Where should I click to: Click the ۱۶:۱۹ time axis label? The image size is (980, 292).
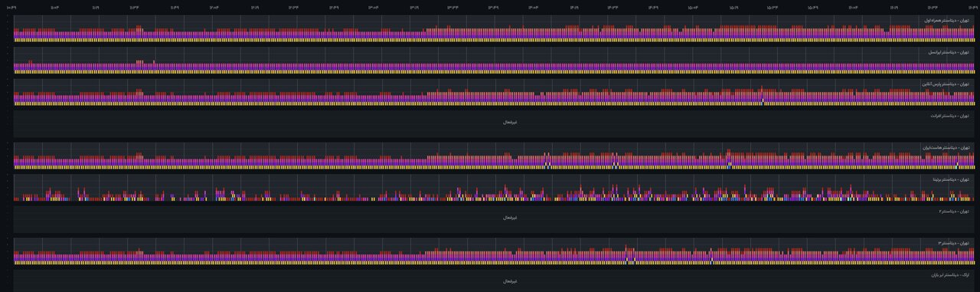tap(893, 8)
